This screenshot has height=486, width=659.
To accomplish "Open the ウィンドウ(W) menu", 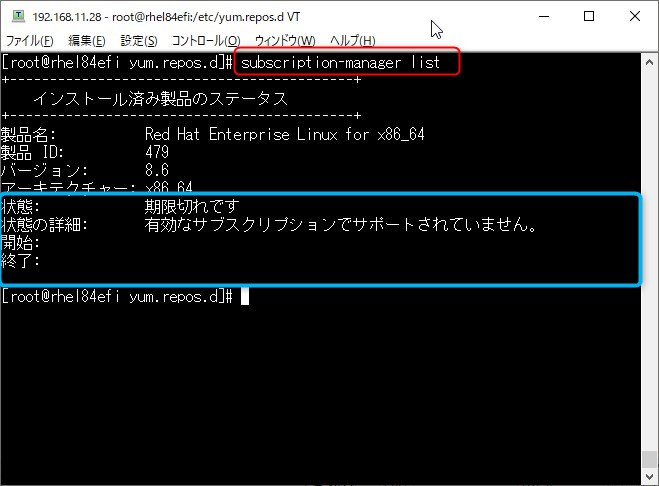I will 285,40.
